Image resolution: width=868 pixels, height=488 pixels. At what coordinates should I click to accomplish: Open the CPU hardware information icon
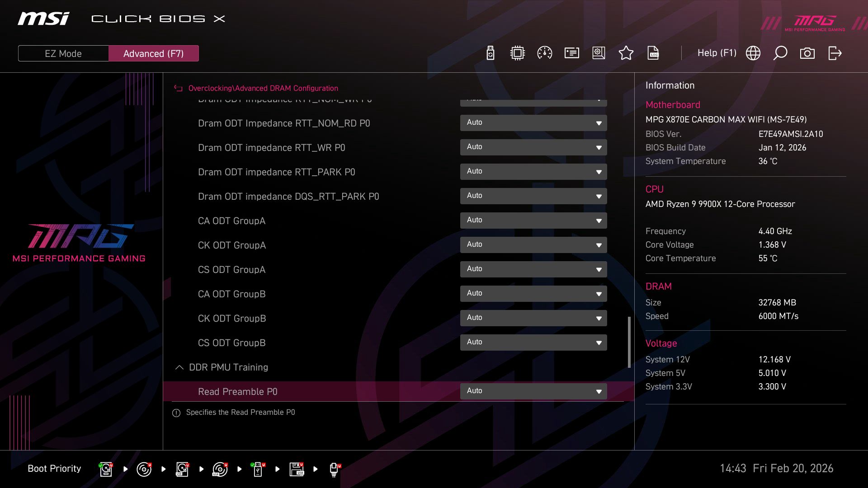click(x=517, y=53)
